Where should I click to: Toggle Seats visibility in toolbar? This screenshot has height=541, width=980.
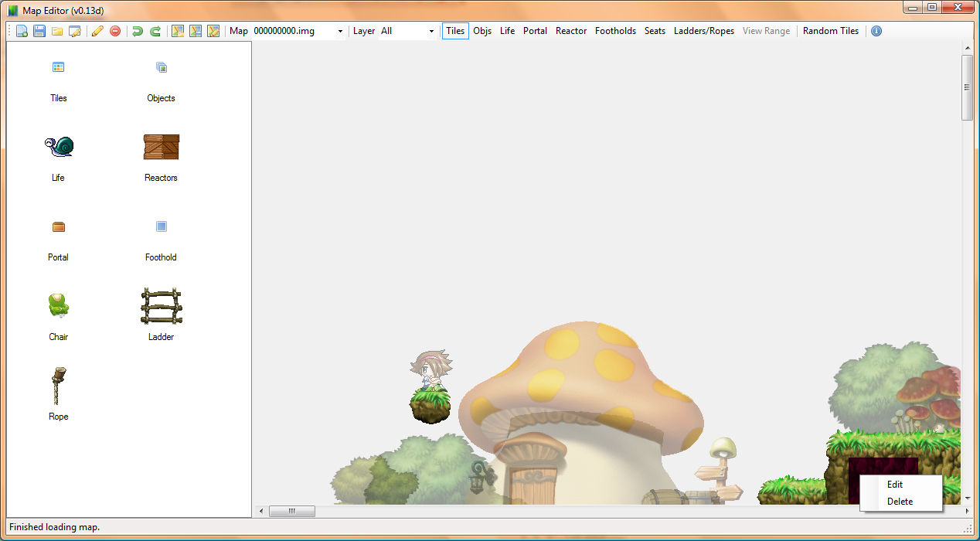click(655, 31)
